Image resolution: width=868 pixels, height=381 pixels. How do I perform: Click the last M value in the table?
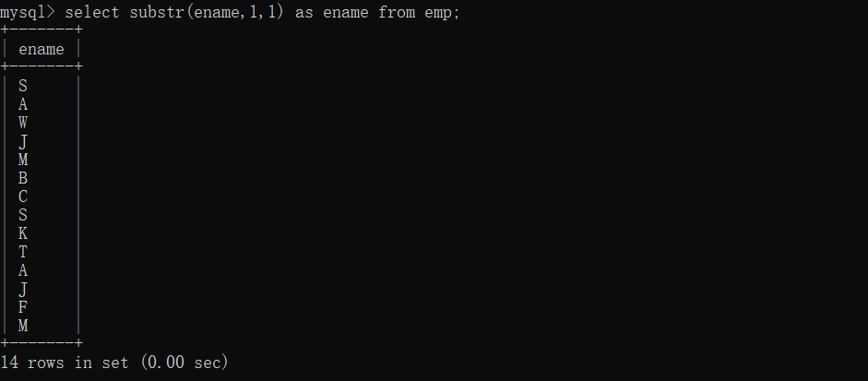click(x=23, y=326)
